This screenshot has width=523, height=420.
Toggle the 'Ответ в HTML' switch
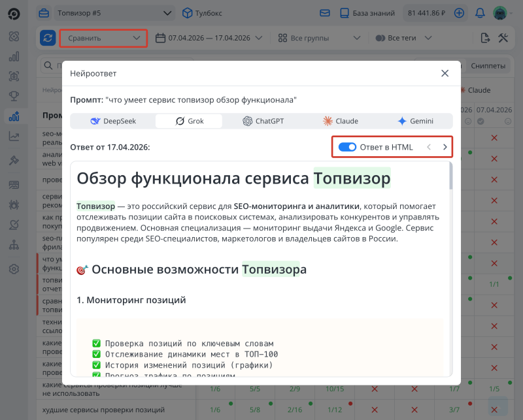click(347, 146)
